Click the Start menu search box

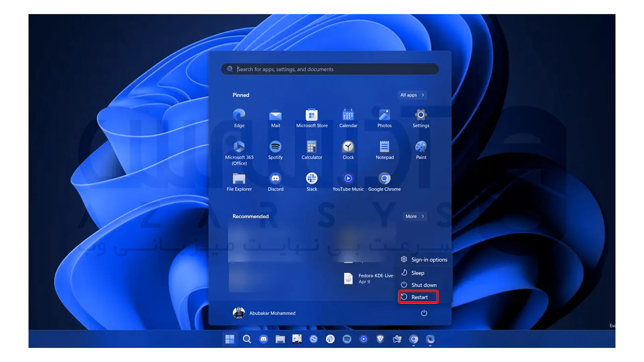coord(330,69)
